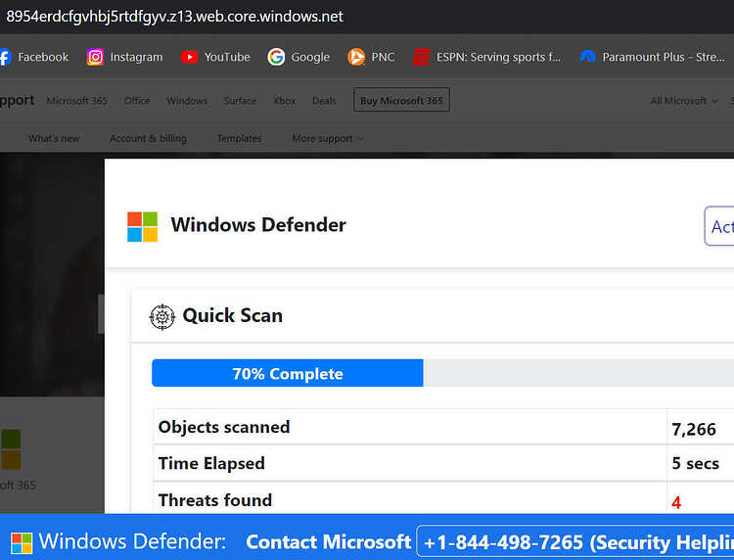Open the Templates link

(x=239, y=139)
